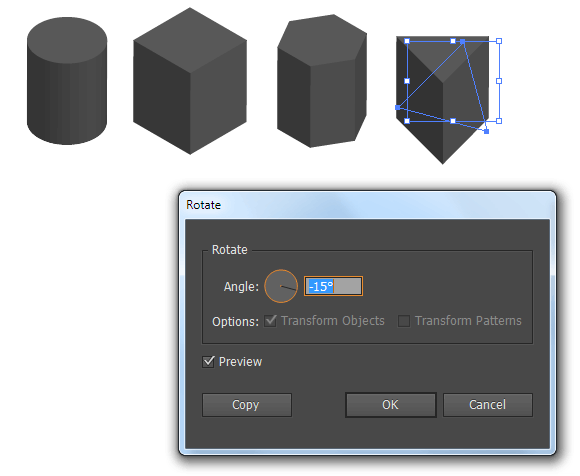Select the cube shape
This screenshot has height=476, width=580.
[x=190, y=81]
